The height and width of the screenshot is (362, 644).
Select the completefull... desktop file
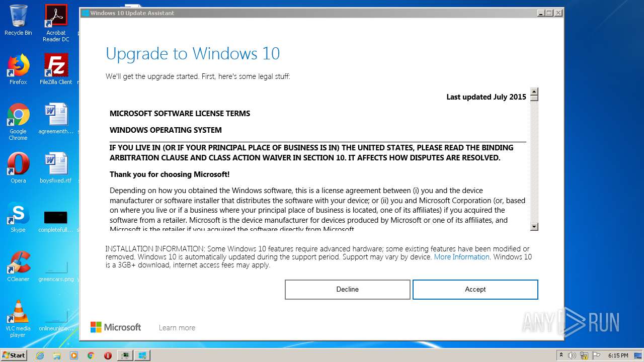(56, 221)
